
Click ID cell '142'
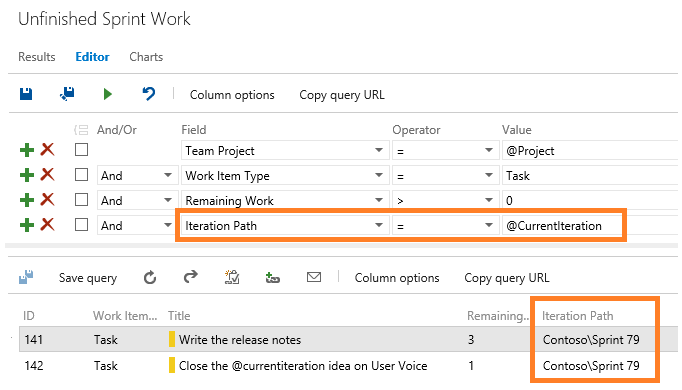(33, 366)
